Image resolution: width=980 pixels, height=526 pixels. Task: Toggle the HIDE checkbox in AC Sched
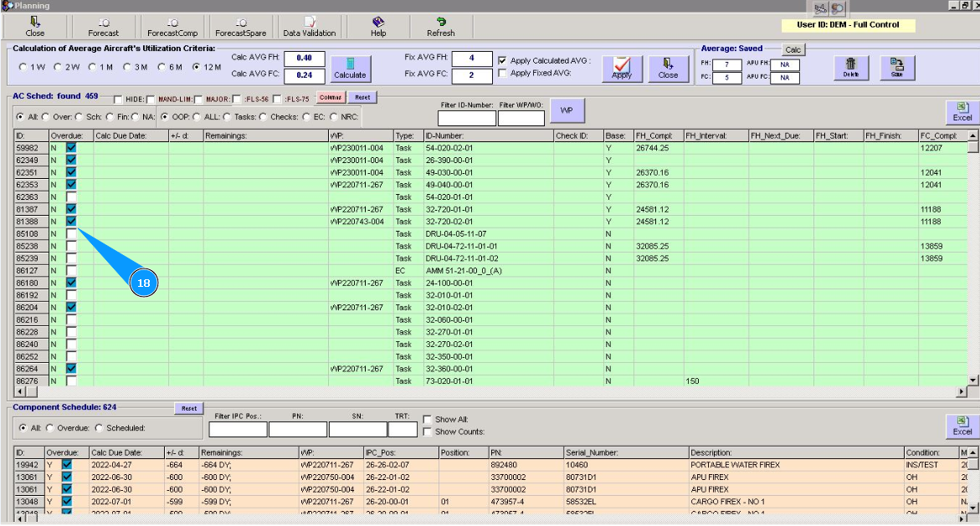tap(118, 99)
